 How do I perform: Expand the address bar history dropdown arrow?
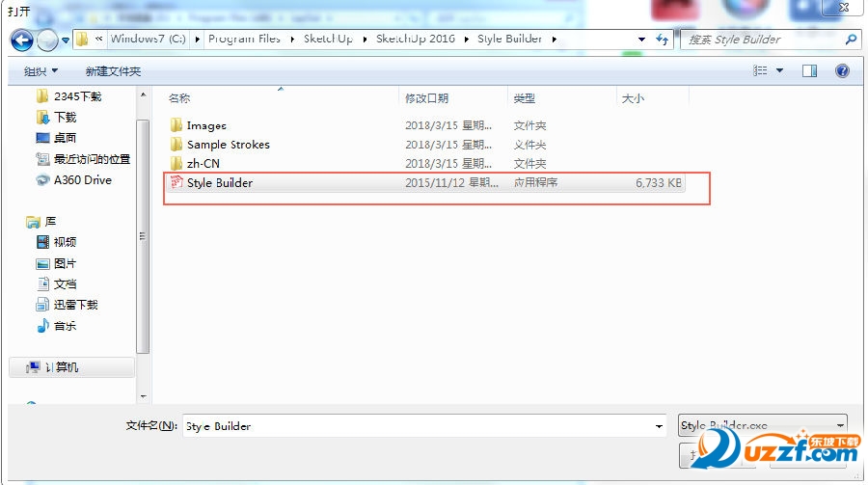click(642, 40)
